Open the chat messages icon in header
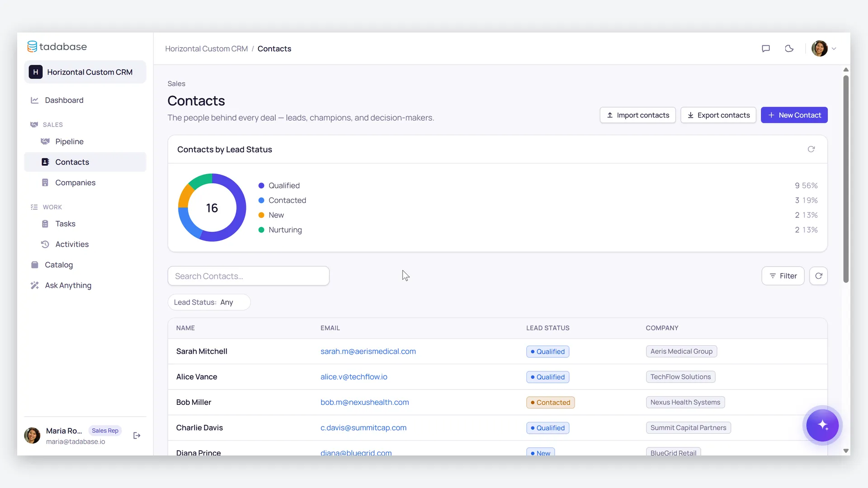Viewport: 868px width, 488px height. pos(766,48)
